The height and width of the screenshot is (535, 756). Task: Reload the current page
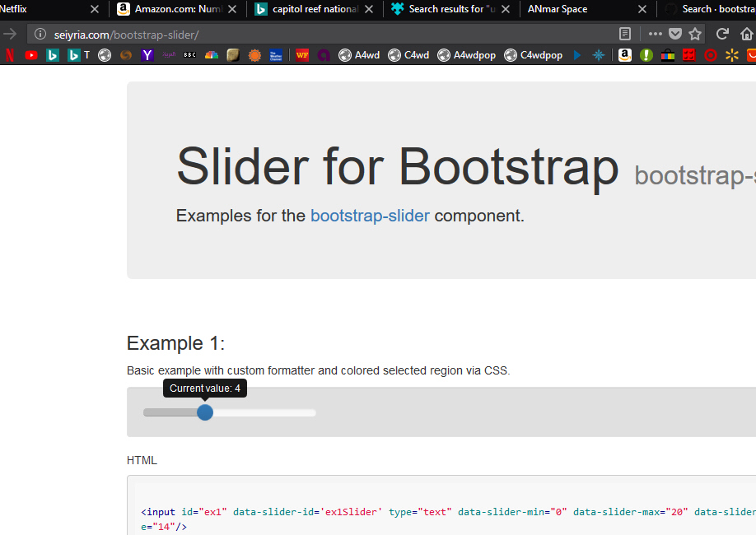[722, 35]
